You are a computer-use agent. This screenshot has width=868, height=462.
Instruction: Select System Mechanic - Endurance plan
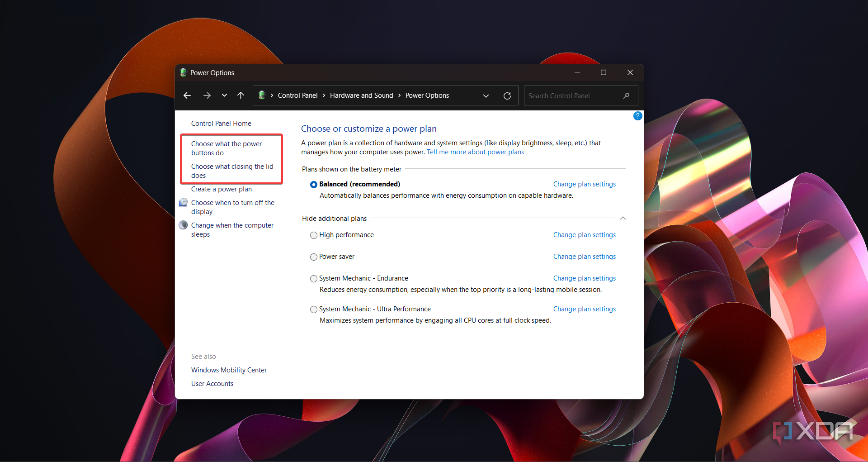coord(314,279)
